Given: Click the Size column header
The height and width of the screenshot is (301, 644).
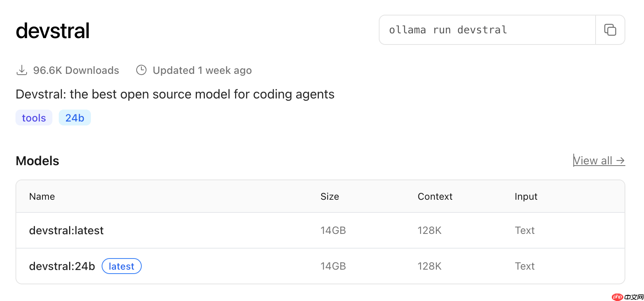Looking at the screenshot, I should (330, 197).
